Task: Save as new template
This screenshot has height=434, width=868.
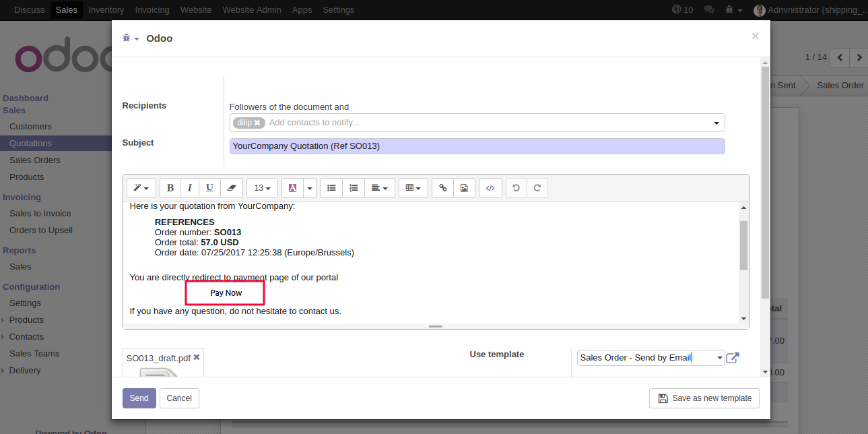Action: pyautogui.click(x=704, y=398)
